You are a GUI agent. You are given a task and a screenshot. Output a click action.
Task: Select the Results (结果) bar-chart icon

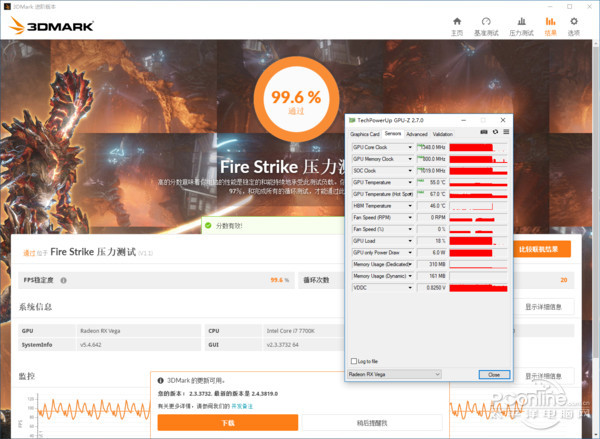pyautogui.click(x=550, y=21)
